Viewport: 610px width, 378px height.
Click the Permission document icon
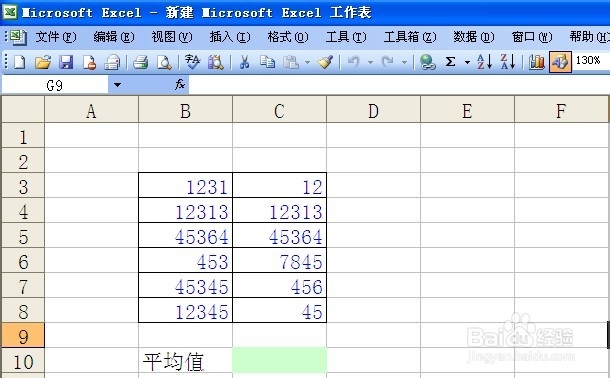pyautogui.click(x=89, y=62)
